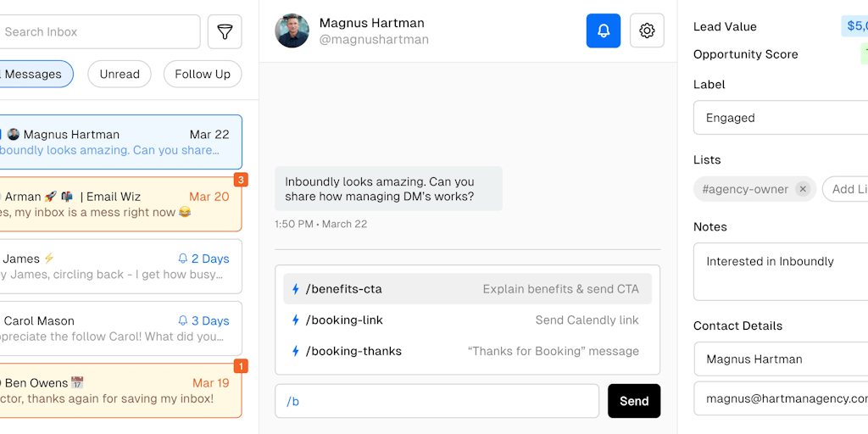This screenshot has width=868, height=434.
Task: Click the Mar 19 date on Ben Owens's row
Action: coord(210,382)
